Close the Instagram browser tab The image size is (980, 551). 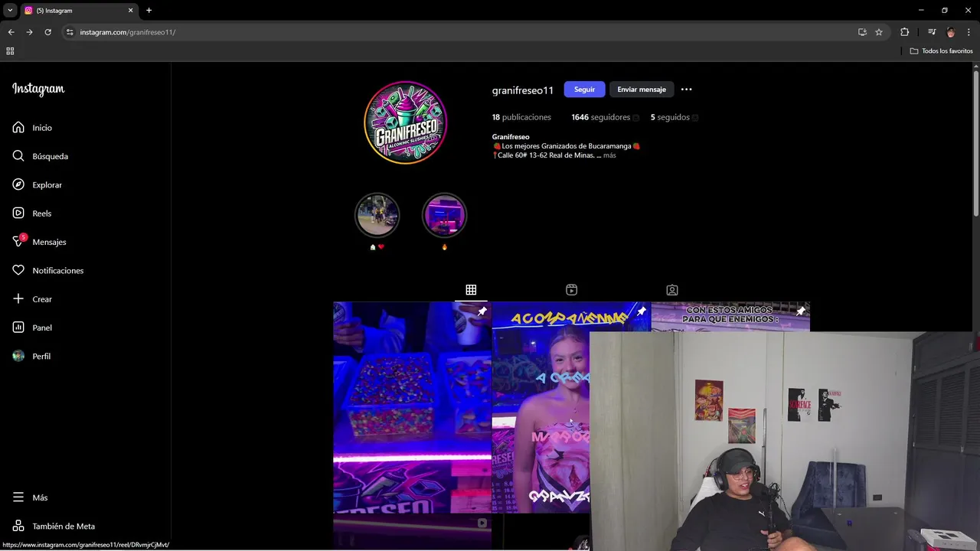130,11
